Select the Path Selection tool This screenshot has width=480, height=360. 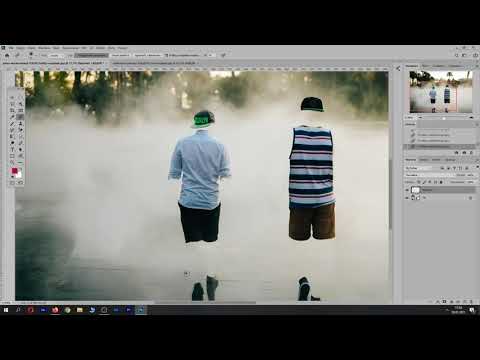click(x=20, y=149)
